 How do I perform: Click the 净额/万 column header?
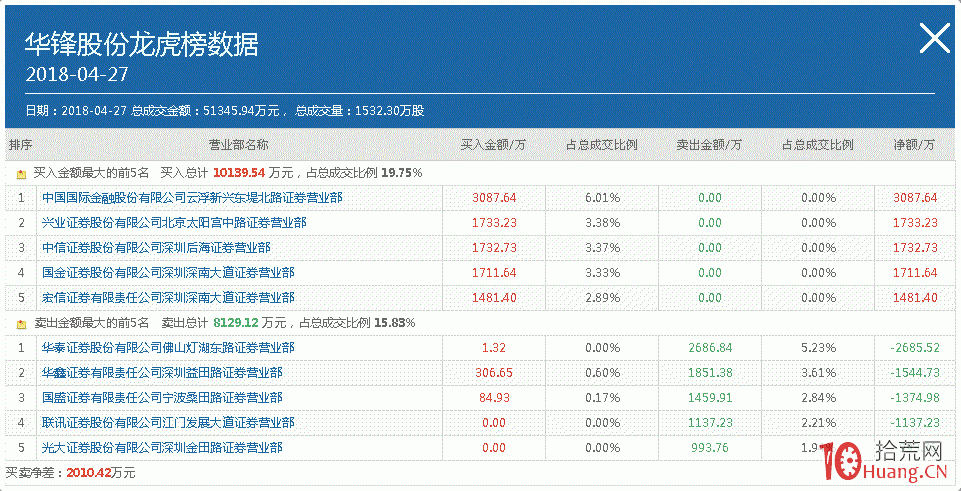click(914, 145)
